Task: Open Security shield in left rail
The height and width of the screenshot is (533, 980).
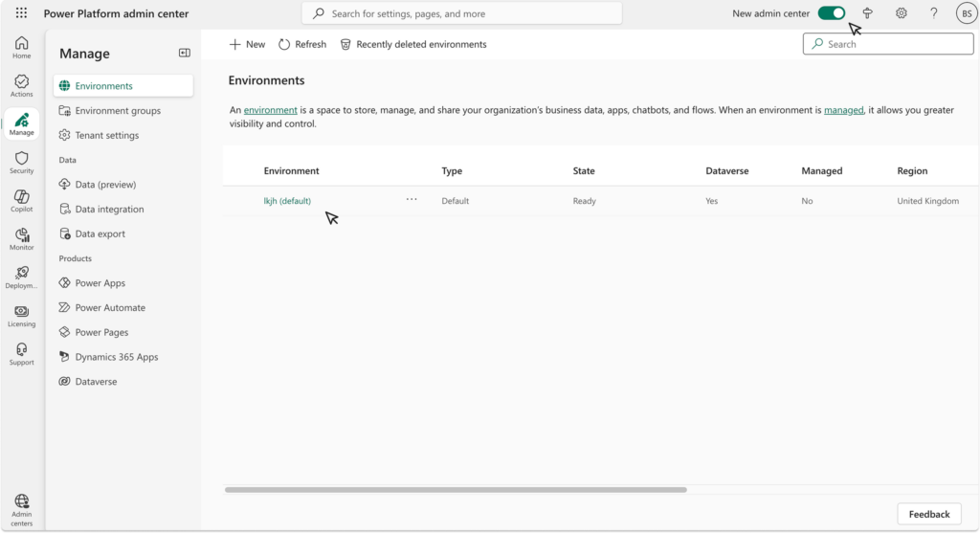Action: point(21,162)
